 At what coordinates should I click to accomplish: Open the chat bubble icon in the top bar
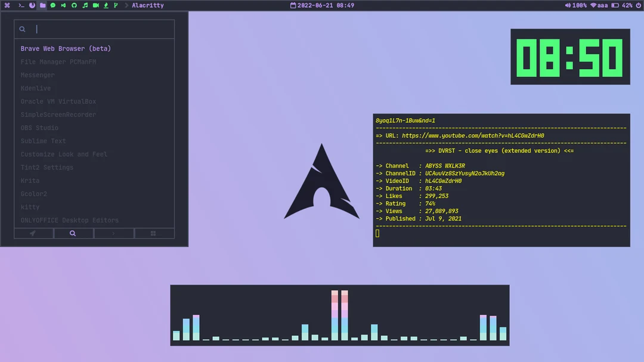(x=53, y=5)
